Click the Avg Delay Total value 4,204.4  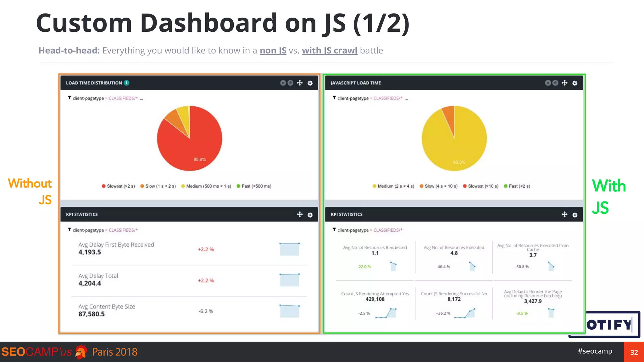(90, 283)
